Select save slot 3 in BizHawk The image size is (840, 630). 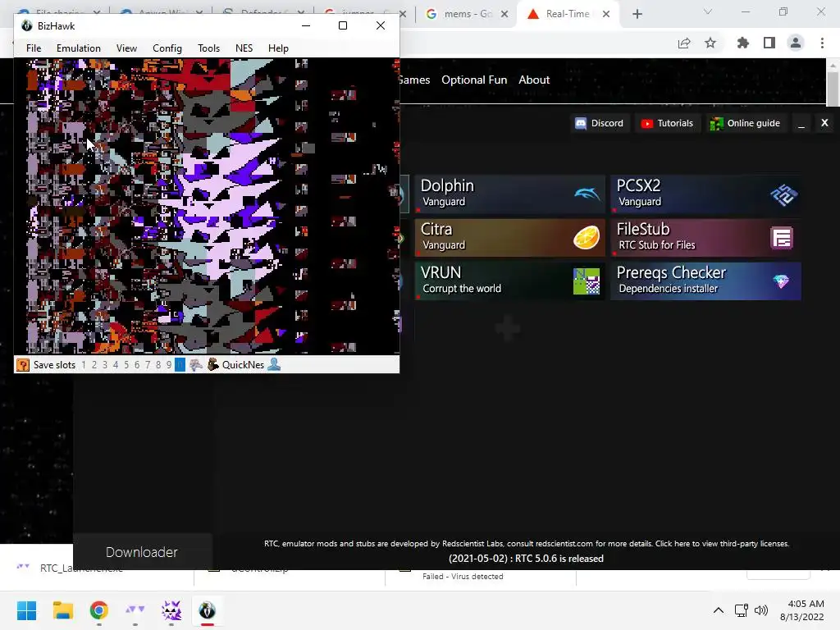pos(105,365)
